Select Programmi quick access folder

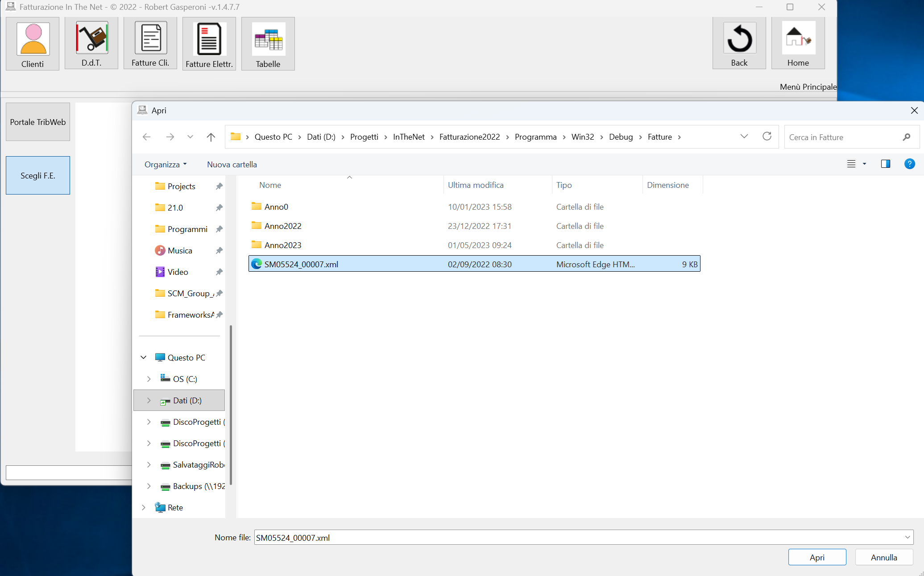click(x=187, y=229)
